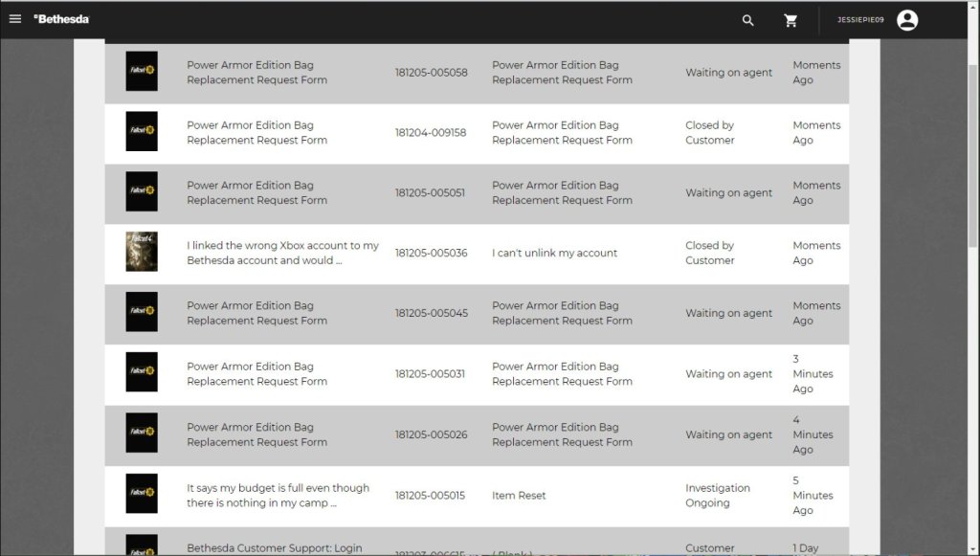Select ticket number 181205-005036
The width and height of the screenshot is (980, 556).
click(x=432, y=253)
